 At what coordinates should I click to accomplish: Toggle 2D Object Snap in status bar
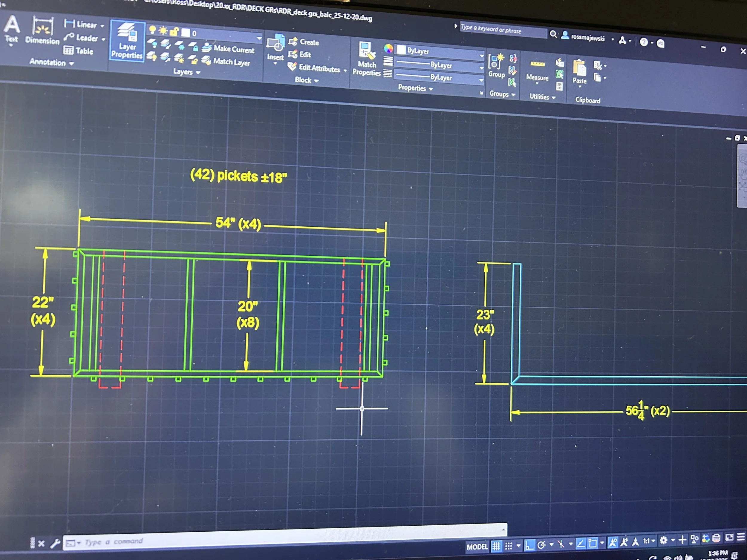click(x=593, y=543)
